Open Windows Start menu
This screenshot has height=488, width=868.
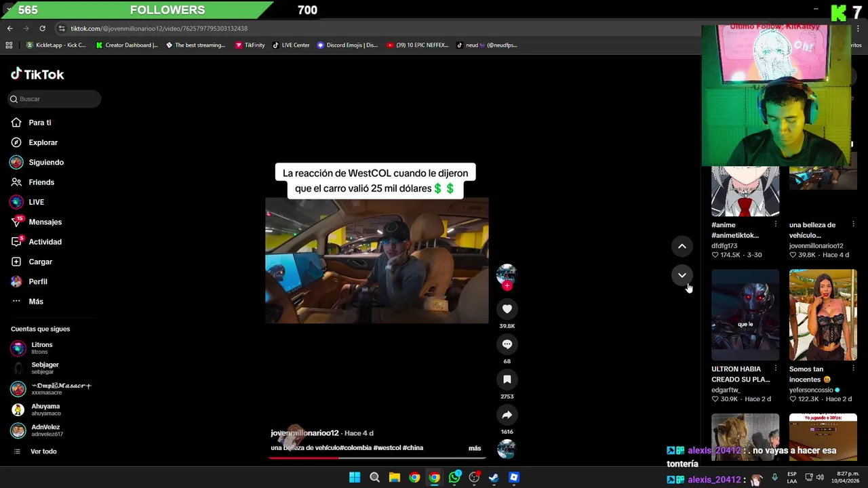pos(355,478)
